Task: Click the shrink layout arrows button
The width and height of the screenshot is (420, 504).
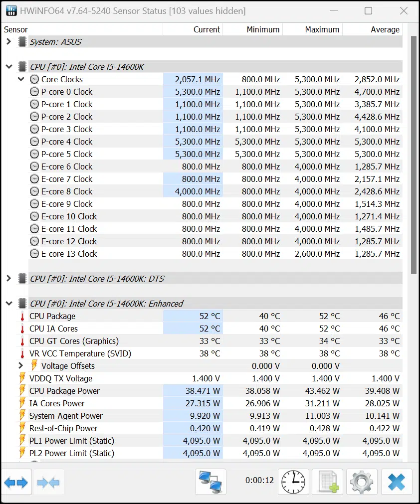Action: coord(48,482)
